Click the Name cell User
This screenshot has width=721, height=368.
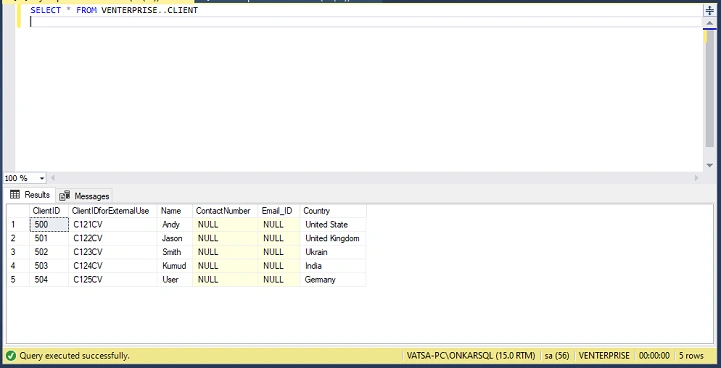[x=175, y=280]
